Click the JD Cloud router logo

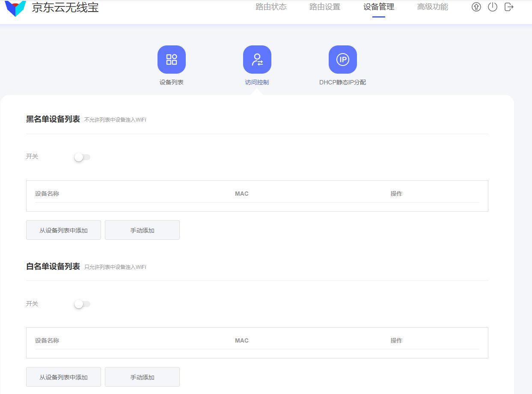click(15, 9)
